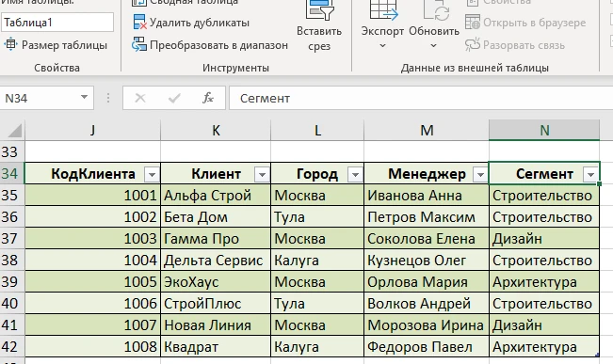
Task: Click the Remove Duplicates icon (Удалить дубликаты)
Action: pyautogui.click(x=139, y=23)
